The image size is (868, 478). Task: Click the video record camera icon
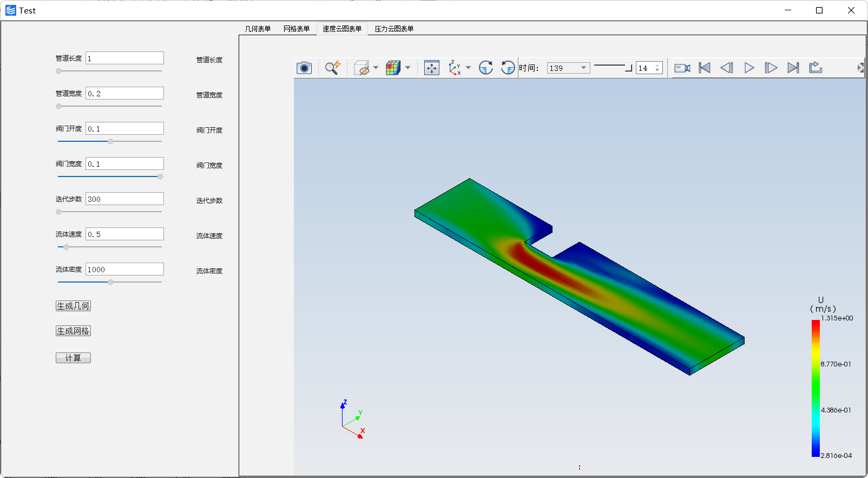[682, 68]
